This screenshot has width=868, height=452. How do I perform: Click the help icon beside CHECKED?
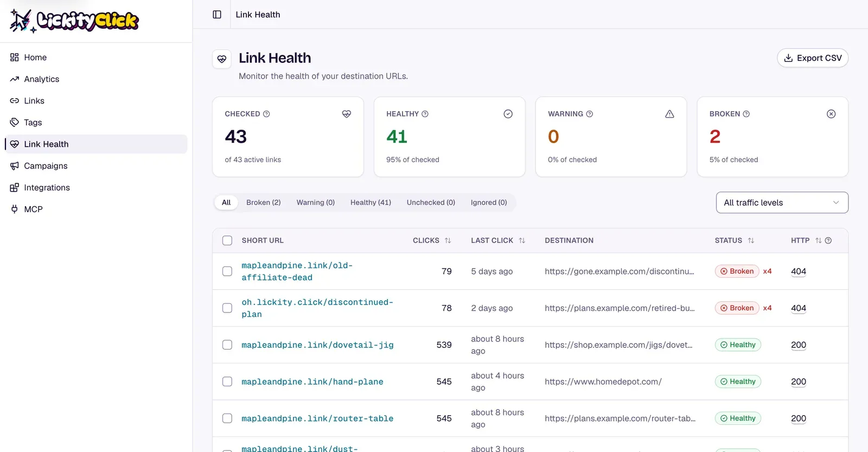[x=266, y=114]
